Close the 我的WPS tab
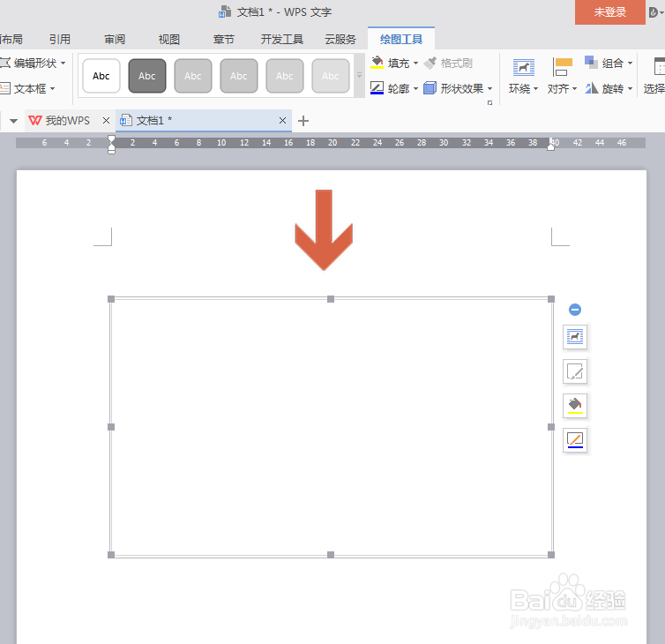The image size is (665, 644). click(106, 121)
